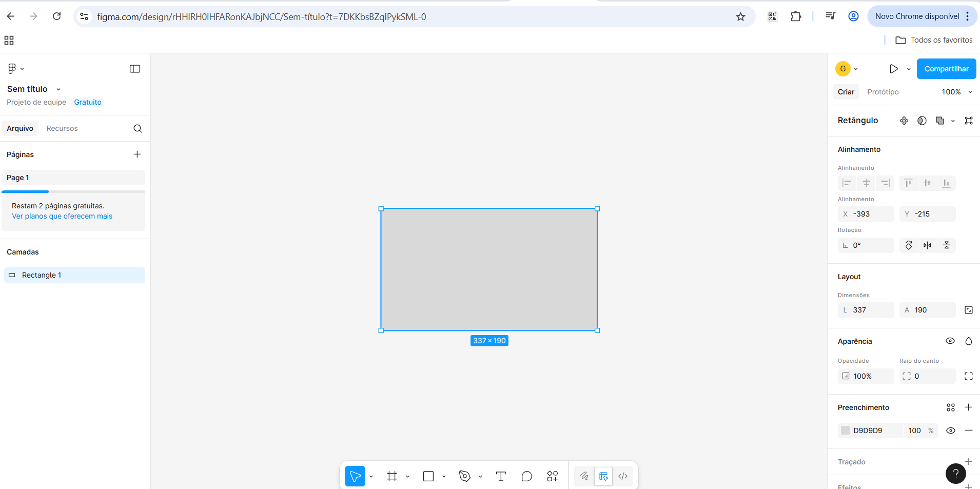Screen dimensions: 980x489
Task: Open the Actions tool in toolbar
Action: [x=552, y=476]
